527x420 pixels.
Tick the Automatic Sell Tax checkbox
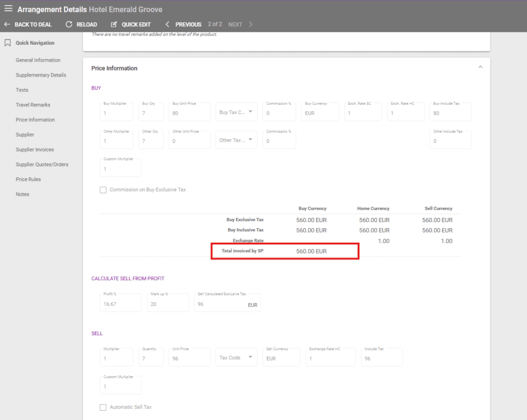pos(103,407)
